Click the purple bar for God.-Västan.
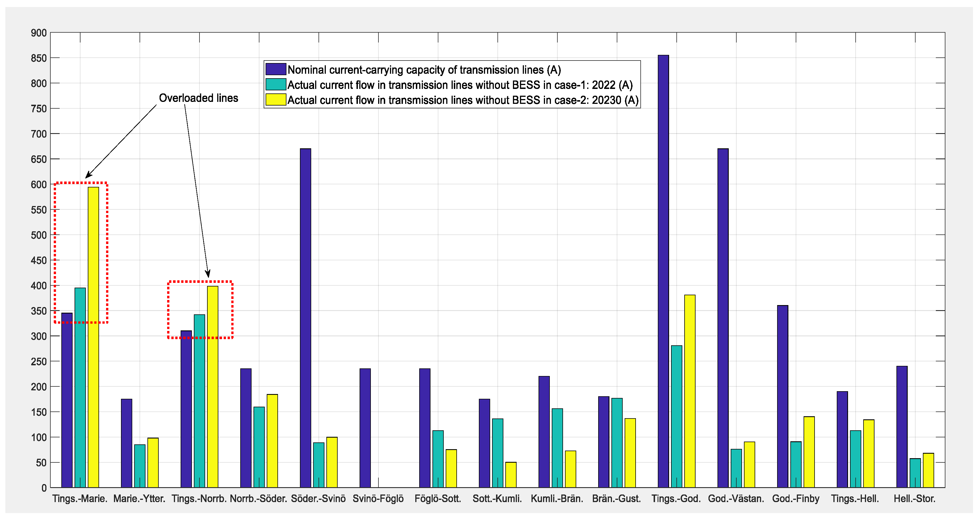 tap(723, 318)
